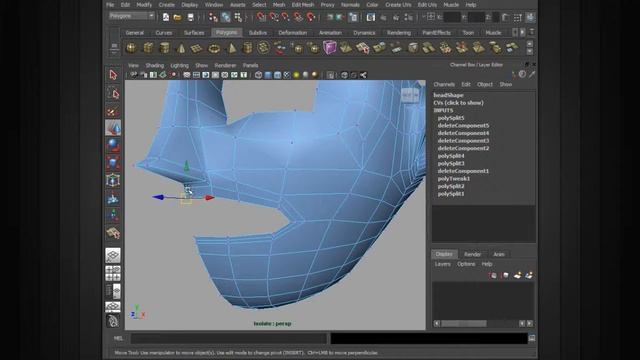Click the shelf tabs scroll right arrow

pyautogui.click(x=522, y=32)
